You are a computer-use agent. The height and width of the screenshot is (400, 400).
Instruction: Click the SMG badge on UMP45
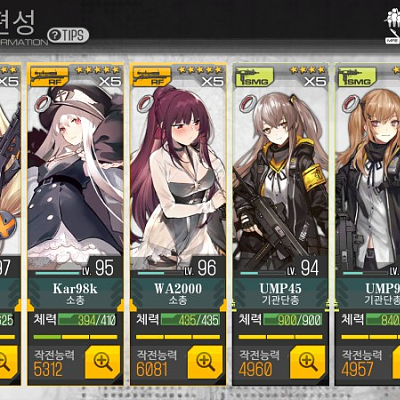tap(255, 76)
